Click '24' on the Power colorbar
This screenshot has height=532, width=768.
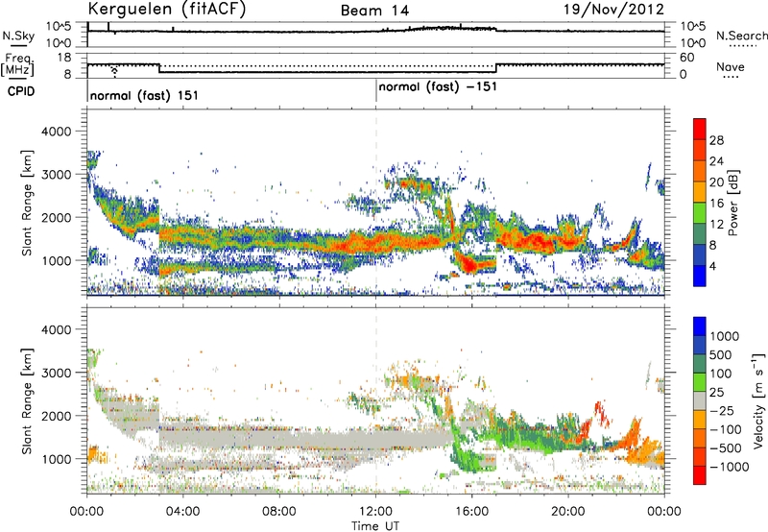tap(716, 161)
